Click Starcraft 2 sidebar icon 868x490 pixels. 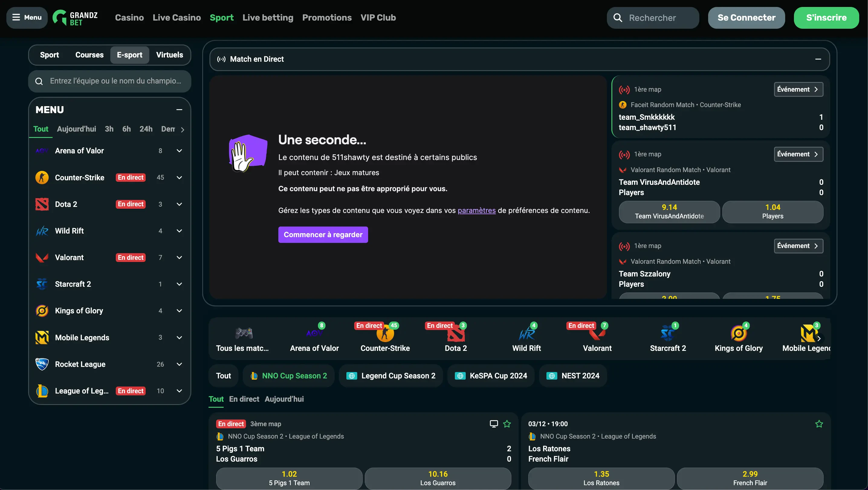(42, 284)
